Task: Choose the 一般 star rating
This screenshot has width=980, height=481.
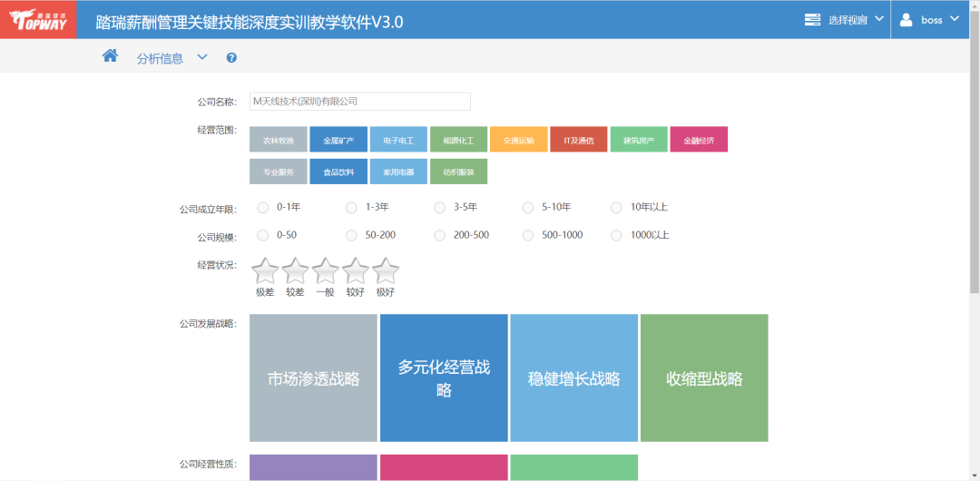Action: click(325, 270)
